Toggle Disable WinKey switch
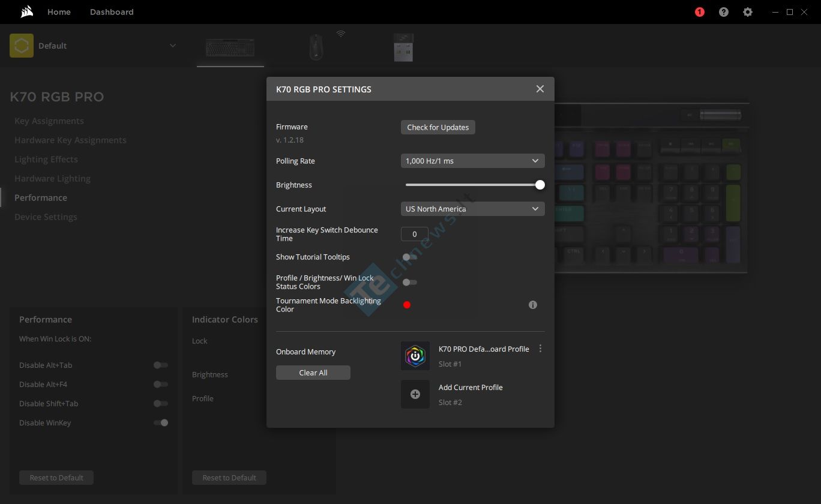Image resolution: width=821 pixels, height=504 pixels. pyautogui.click(x=161, y=422)
